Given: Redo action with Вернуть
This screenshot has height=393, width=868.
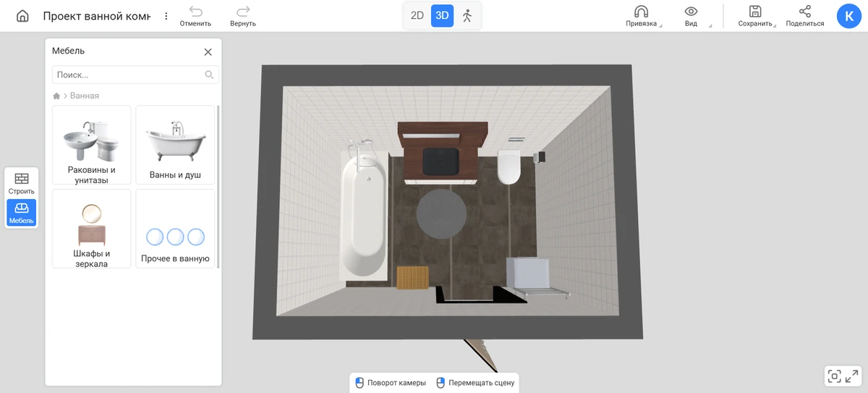Looking at the screenshot, I should point(243,16).
